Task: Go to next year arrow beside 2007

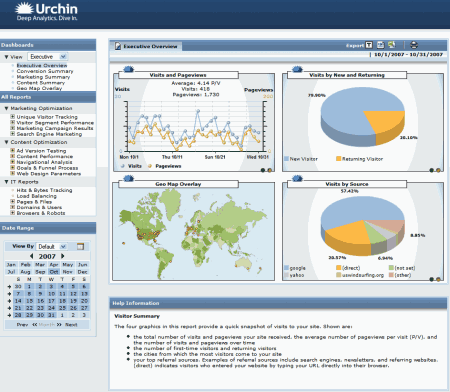Action: point(63,256)
